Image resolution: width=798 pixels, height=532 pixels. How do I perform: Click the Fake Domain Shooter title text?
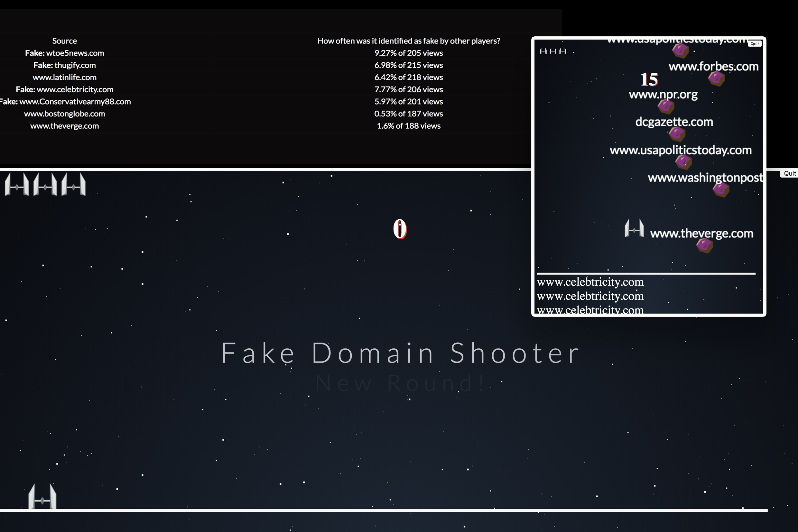400,353
